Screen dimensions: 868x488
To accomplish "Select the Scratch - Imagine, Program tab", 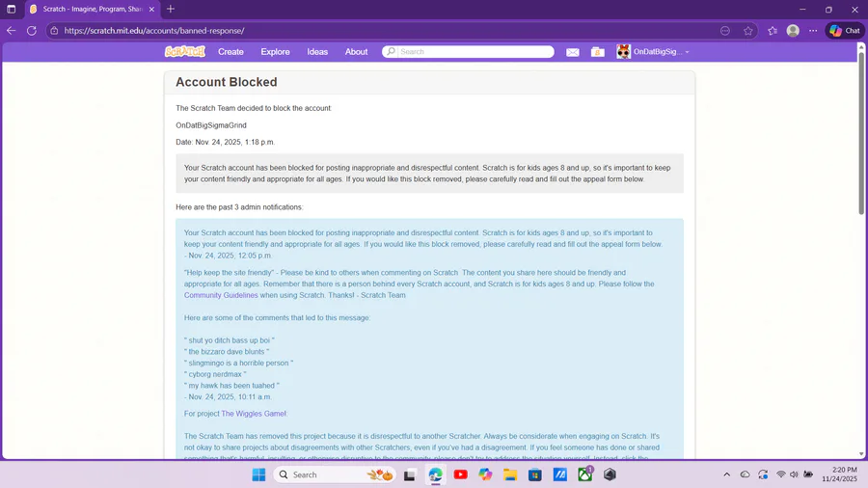I will [93, 9].
